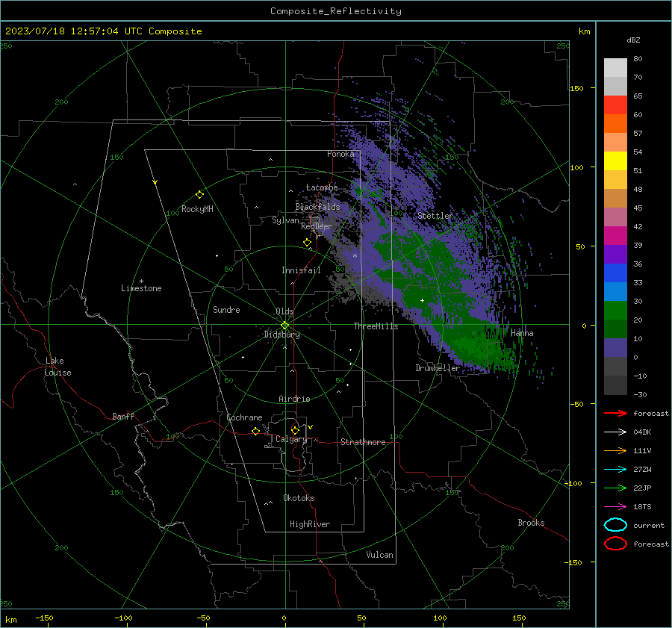The image size is (672, 628).
Task: Click the RockyMH label
Action: [x=197, y=209]
